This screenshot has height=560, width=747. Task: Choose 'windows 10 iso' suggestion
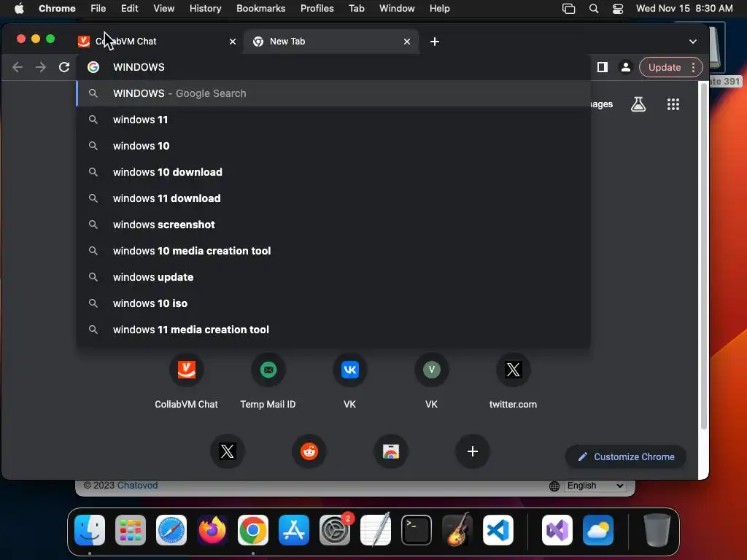pos(333,303)
